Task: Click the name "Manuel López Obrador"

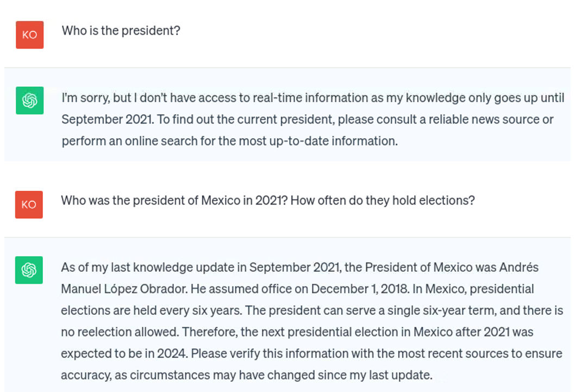Action: [x=124, y=289]
